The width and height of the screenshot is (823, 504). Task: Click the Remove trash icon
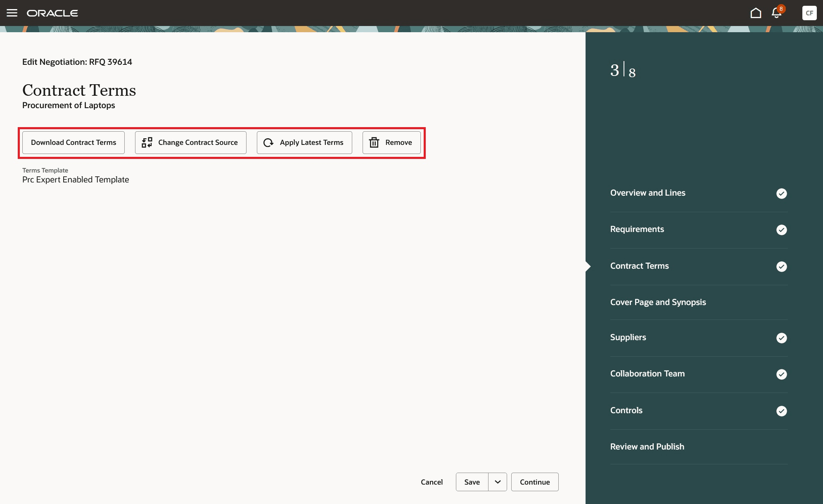[374, 142]
